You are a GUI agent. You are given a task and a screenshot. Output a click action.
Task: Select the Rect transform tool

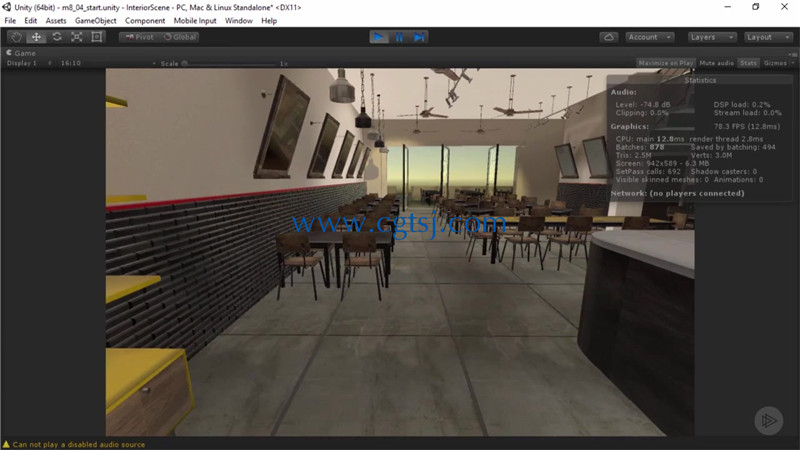[x=96, y=37]
